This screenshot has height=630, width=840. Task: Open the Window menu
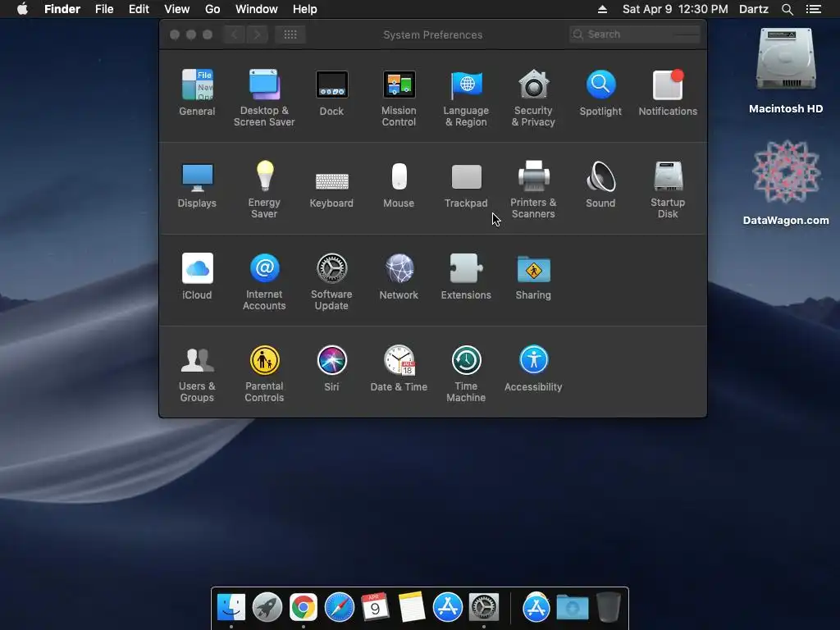(257, 9)
